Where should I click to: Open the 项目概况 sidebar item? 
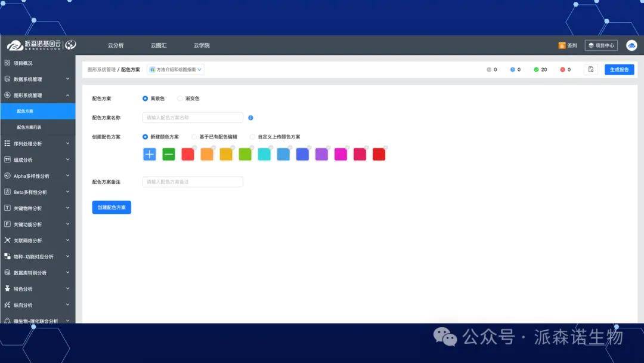click(x=38, y=63)
